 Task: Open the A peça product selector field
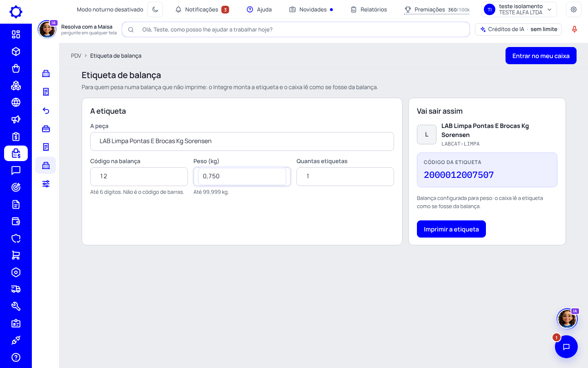242,141
